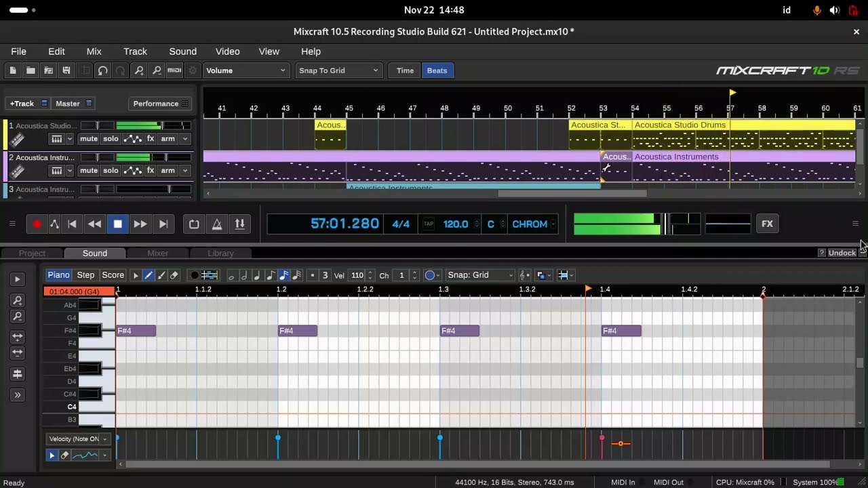Select the Step editor view

tap(85, 275)
